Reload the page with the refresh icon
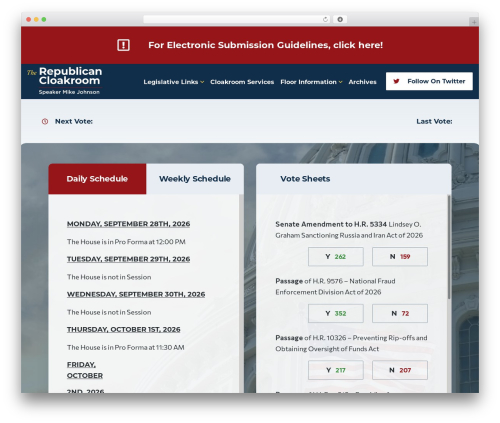This screenshot has width=500, height=423. point(325,19)
